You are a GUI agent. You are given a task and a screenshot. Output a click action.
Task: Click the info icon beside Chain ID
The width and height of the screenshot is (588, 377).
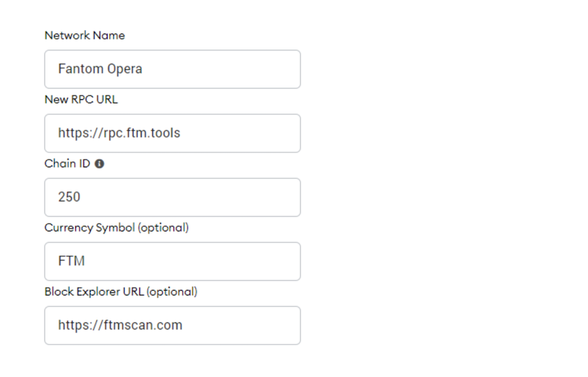[x=99, y=164]
